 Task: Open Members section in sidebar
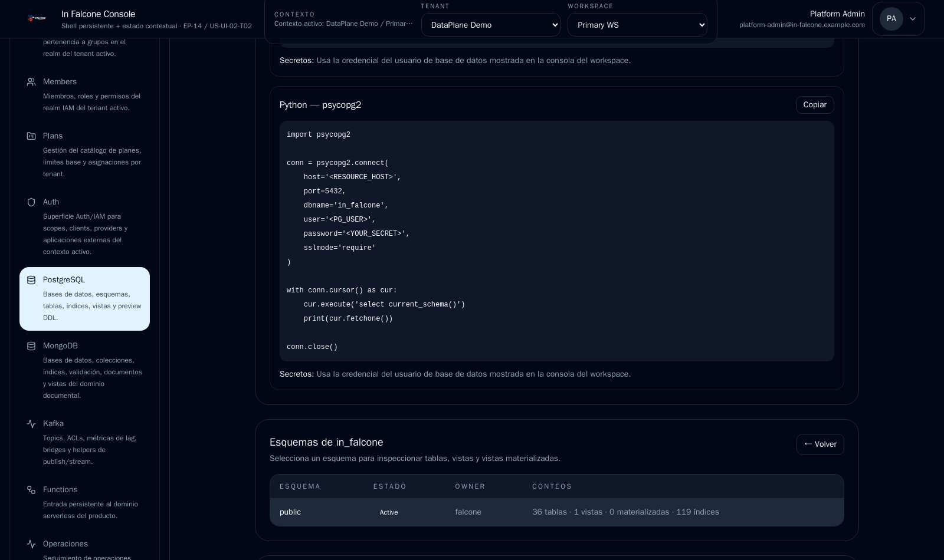[x=84, y=95]
